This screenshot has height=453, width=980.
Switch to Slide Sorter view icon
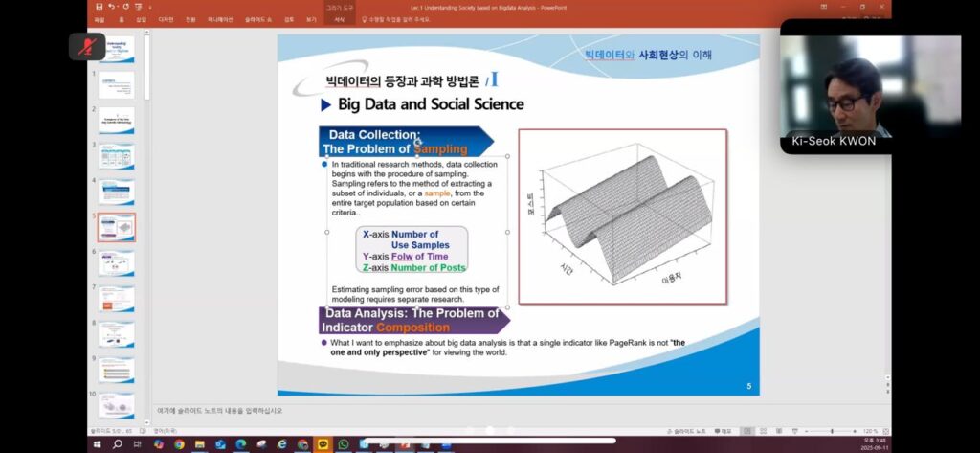pyautogui.click(x=763, y=431)
